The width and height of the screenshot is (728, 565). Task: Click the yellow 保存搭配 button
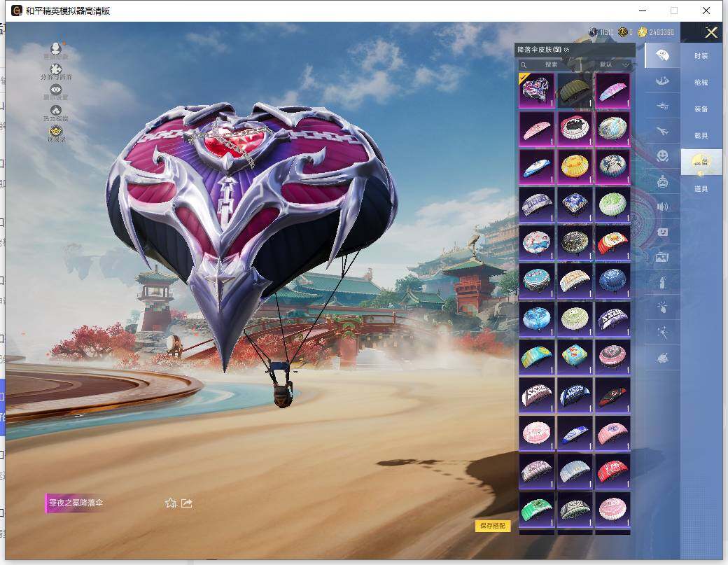[x=492, y=526]
